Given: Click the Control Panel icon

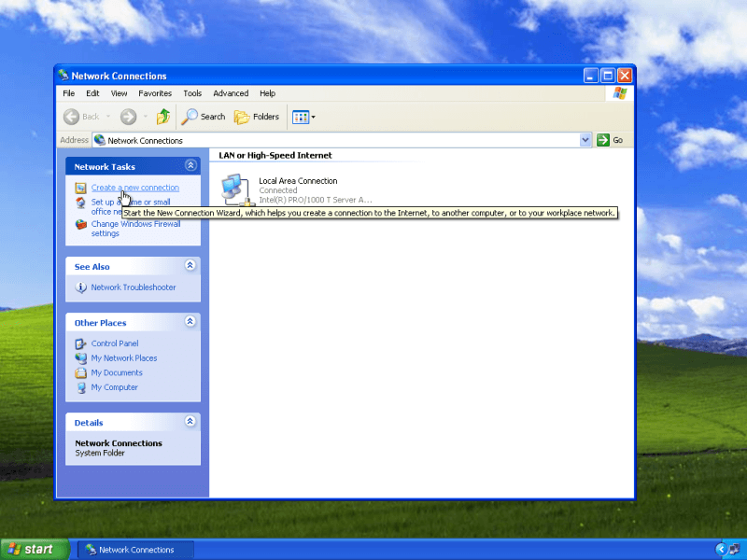Looking at the screenshot, I should (81, 343).
